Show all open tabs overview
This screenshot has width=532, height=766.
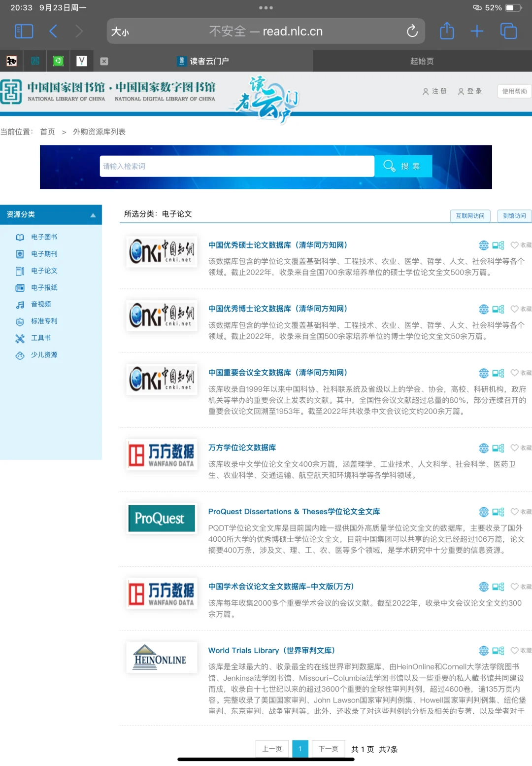(508, 32)
